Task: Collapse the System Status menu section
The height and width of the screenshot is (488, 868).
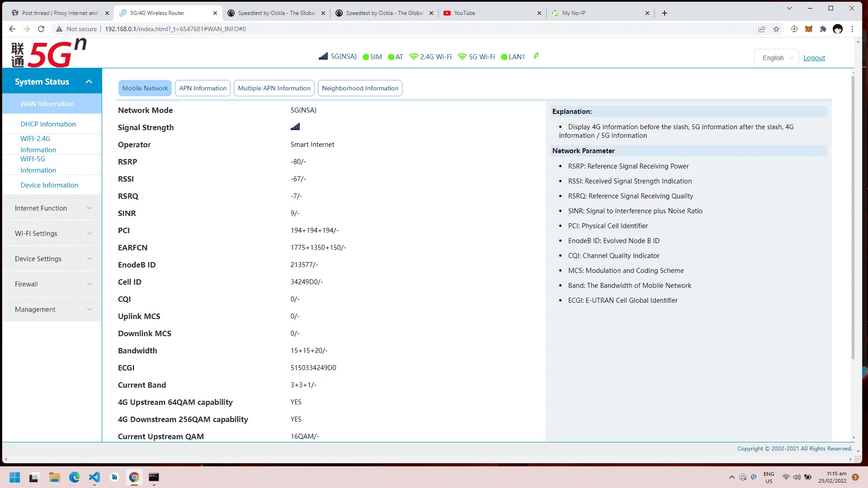Action: point(52,81)
